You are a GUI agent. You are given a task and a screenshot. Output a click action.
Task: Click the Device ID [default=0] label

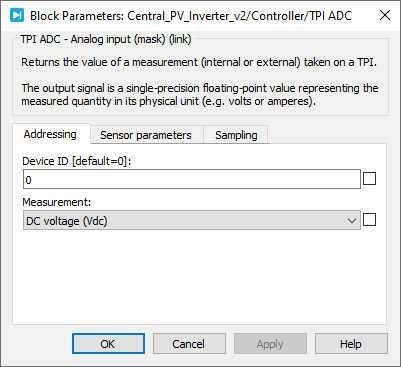pos(77,161)
